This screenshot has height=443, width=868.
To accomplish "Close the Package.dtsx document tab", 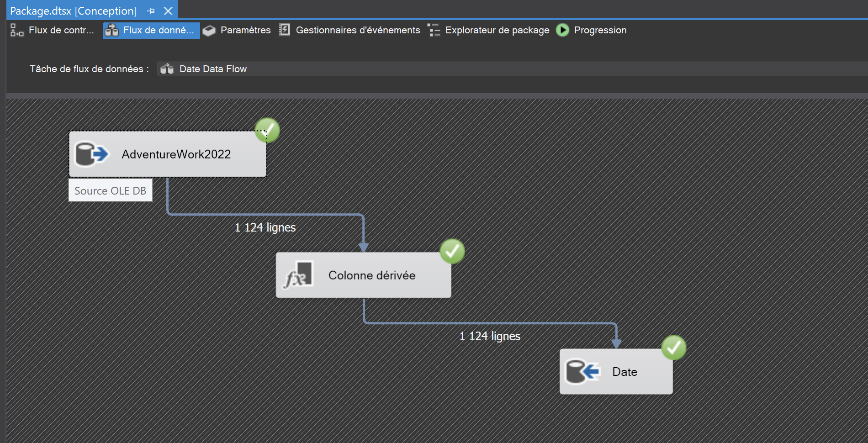I will pos(167,11).
